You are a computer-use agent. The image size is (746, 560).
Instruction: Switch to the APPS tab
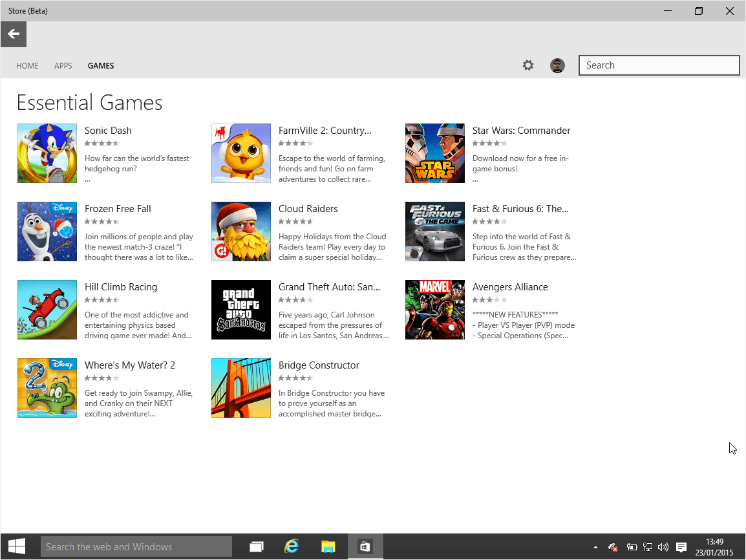coord(63,66)
